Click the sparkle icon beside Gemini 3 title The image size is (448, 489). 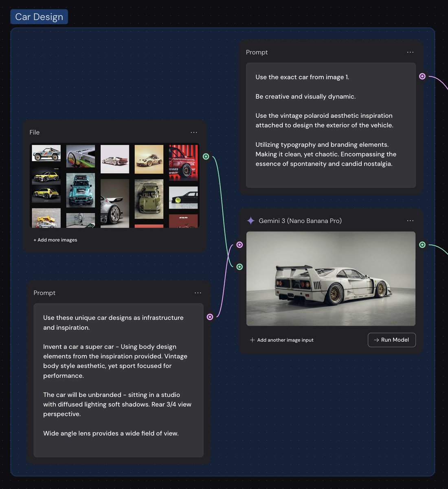(x=251, y=221)
